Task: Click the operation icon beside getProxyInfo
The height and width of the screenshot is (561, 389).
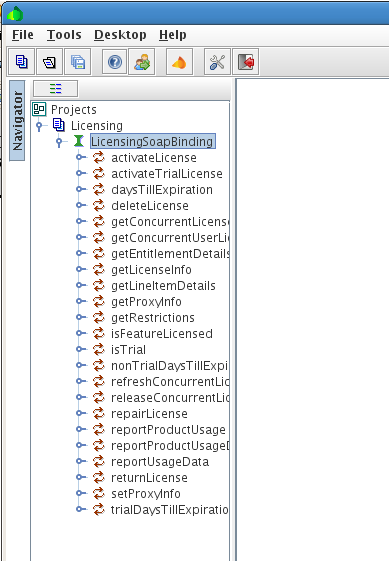Action: coord(98,301)
